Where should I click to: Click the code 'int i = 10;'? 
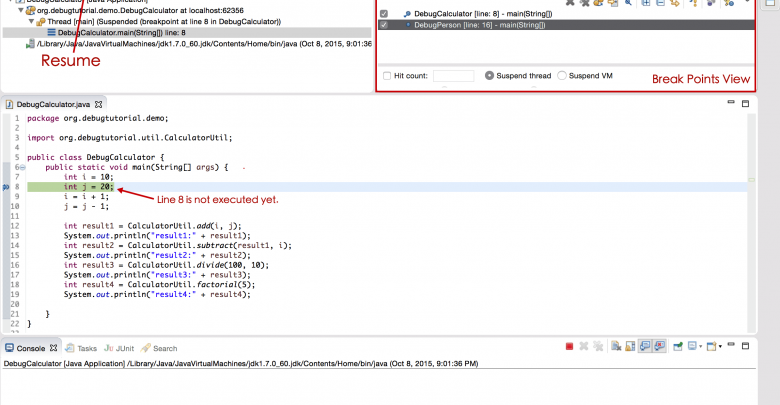click(89, 177)
